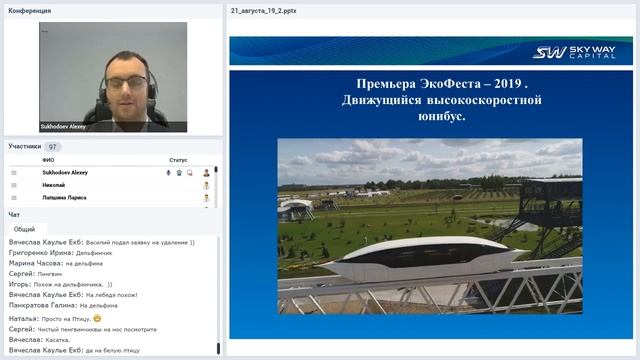This screenshot has width=640, height=360.
Task: Click the unibus photo on the slide
Action: (x=430, y=226)
